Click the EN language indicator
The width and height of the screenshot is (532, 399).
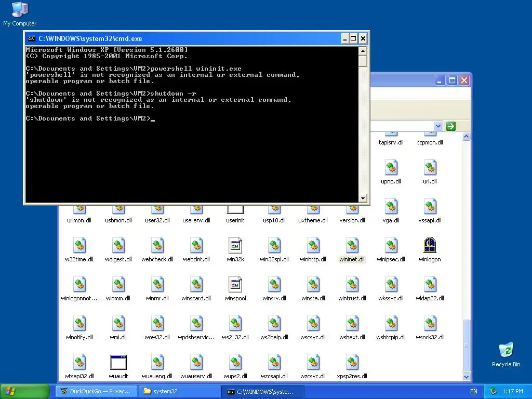[x=474, y=391]
